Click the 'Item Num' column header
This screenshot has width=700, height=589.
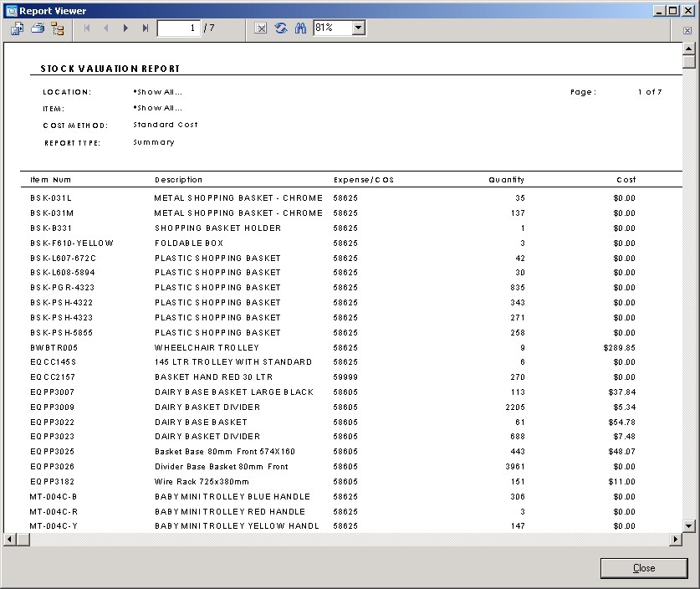[x=50, y=180]
